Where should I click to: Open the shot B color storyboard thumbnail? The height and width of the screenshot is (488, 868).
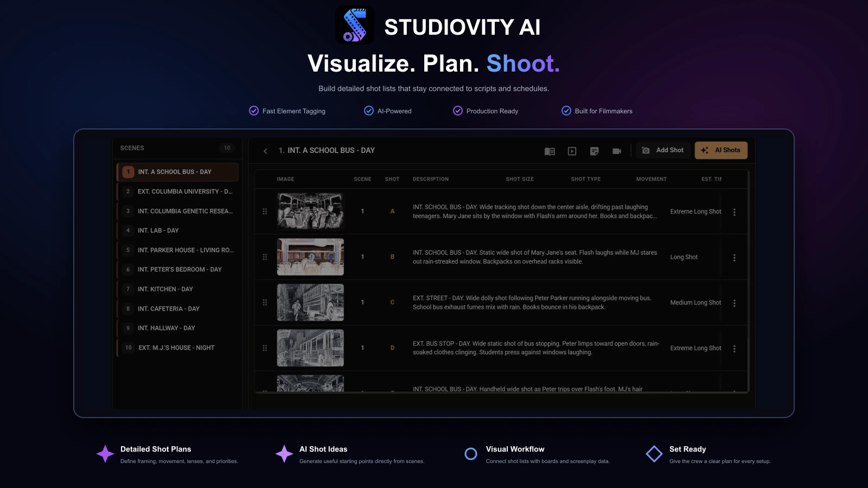click(x=310, y=257)
